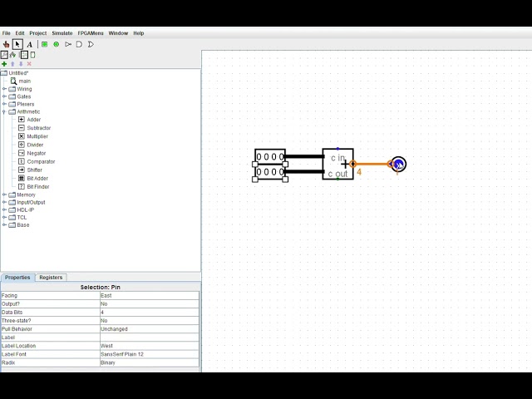Expand the Input/Output library folder
This screenshot has width=532, height=399.
click(4, 202)
